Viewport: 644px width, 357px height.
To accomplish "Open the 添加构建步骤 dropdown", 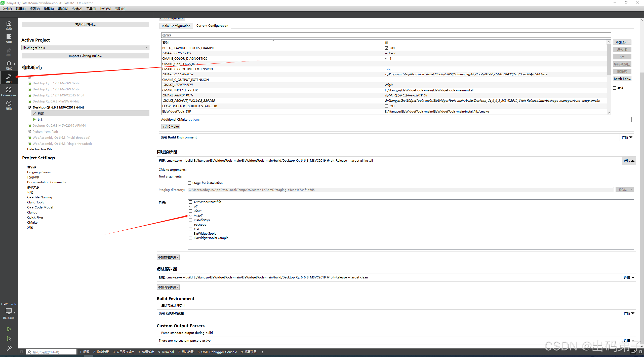I will coord(168,257).
